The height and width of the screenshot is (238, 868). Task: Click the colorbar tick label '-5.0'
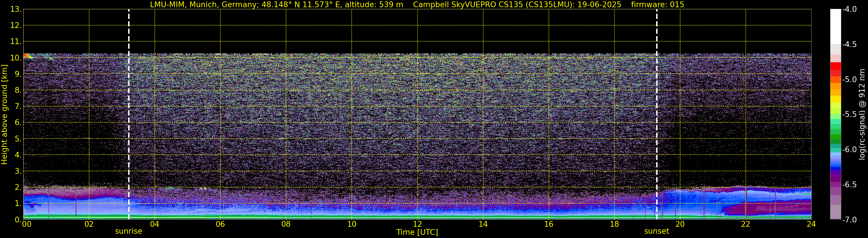849,80
